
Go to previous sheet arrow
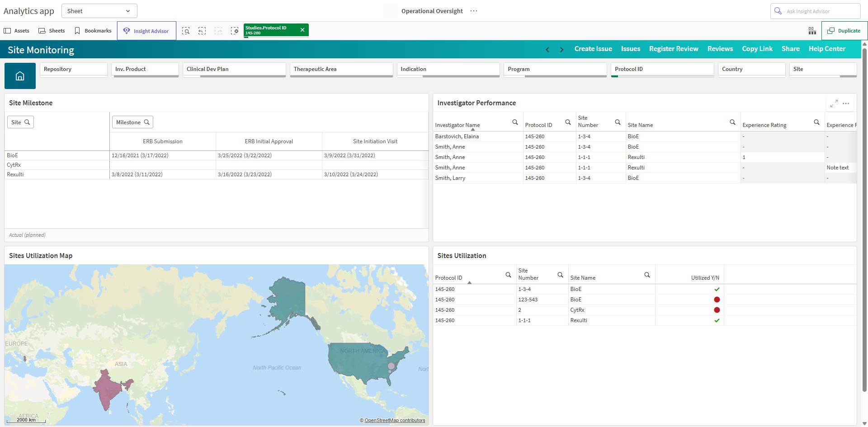(547, 49)
